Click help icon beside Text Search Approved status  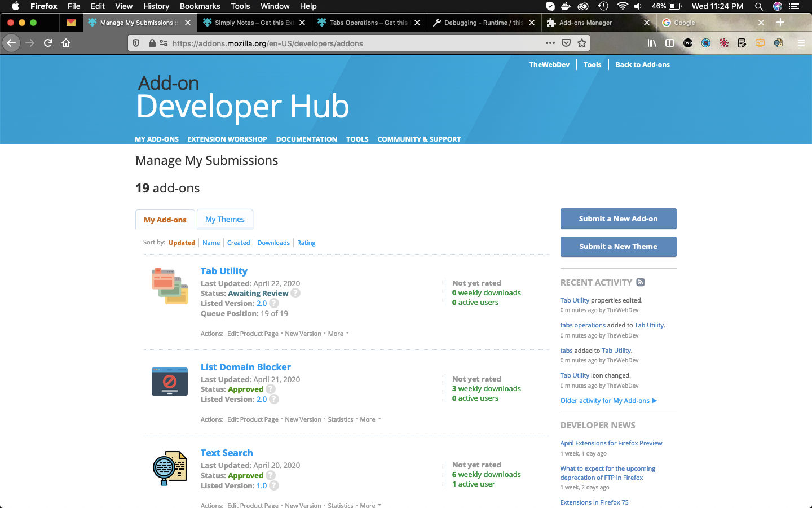point(271,475)
